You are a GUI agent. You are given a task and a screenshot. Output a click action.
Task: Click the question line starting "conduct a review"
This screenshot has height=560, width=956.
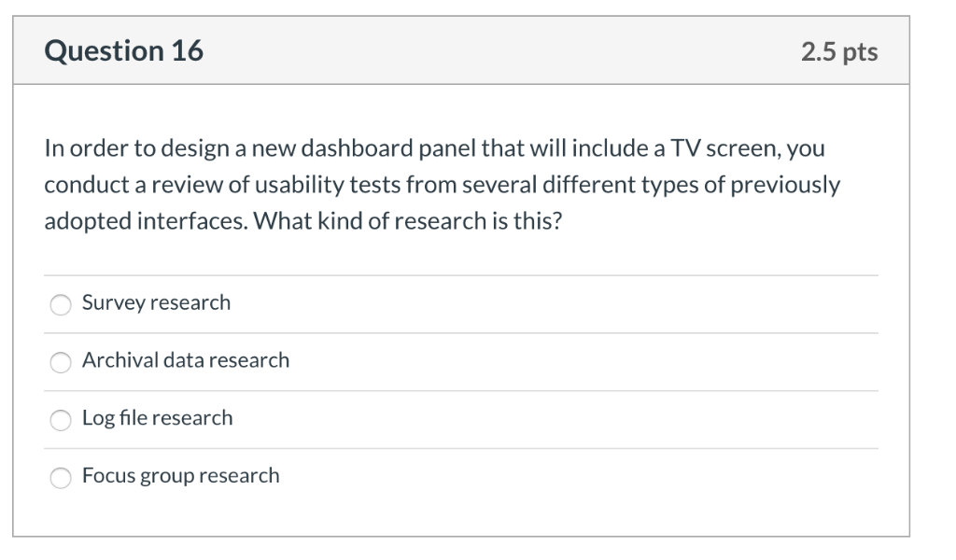(442, 185)
